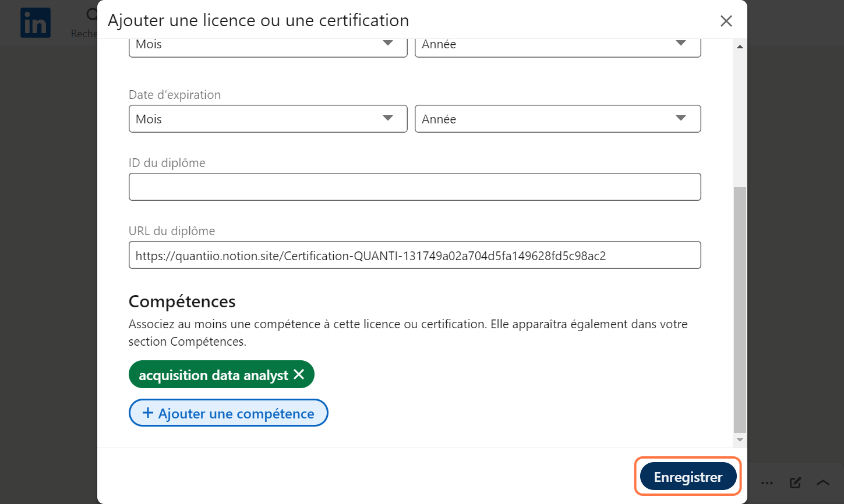Close the certification dialog with X
The width and height of the screenshot is (844, 504).
(726, 21)
